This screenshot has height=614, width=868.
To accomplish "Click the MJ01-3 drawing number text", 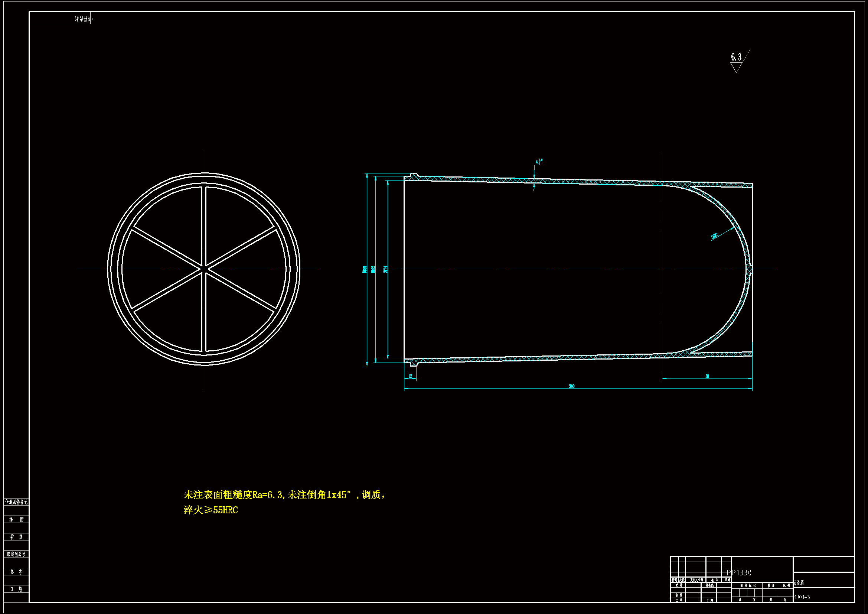I will pos(802,597).
